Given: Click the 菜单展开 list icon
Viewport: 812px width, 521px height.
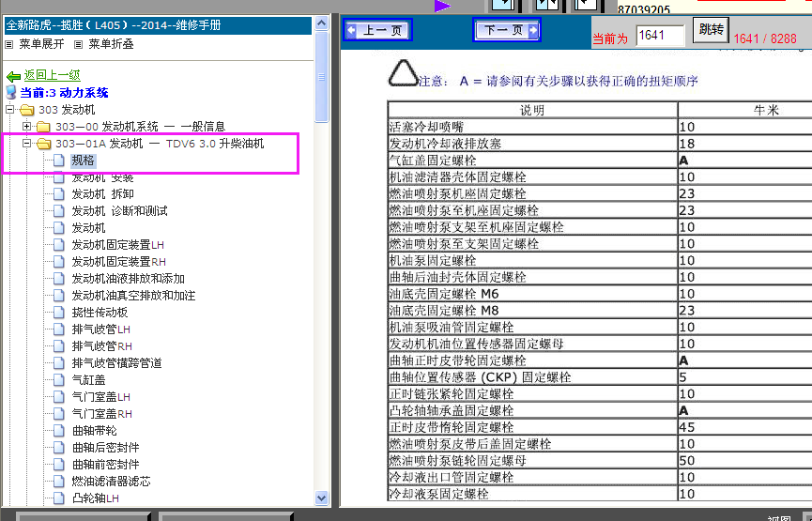Looking at the screenshot, I should pos(8,45).
